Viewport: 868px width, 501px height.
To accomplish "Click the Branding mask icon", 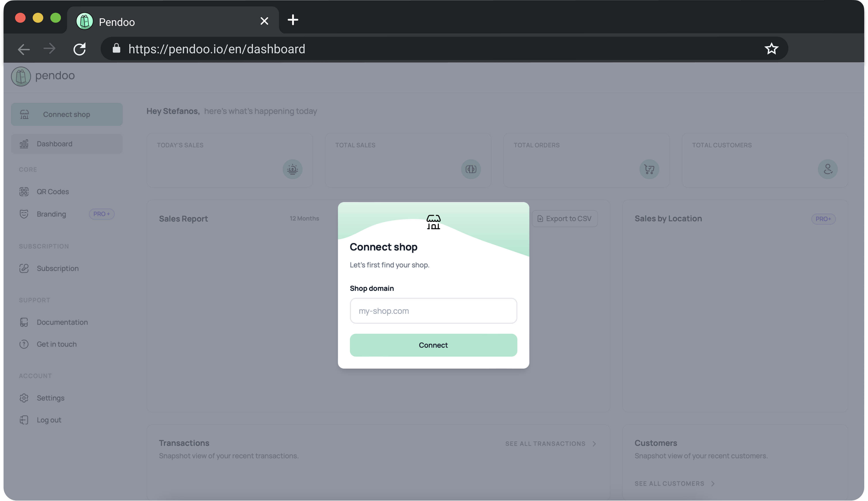I will click(24, 214).
